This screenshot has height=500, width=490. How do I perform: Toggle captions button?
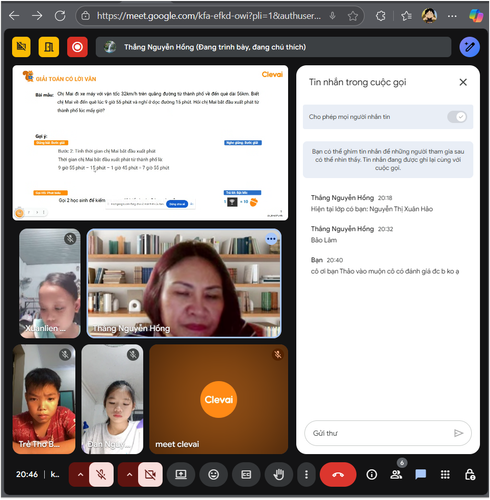[x=246, y=474]
